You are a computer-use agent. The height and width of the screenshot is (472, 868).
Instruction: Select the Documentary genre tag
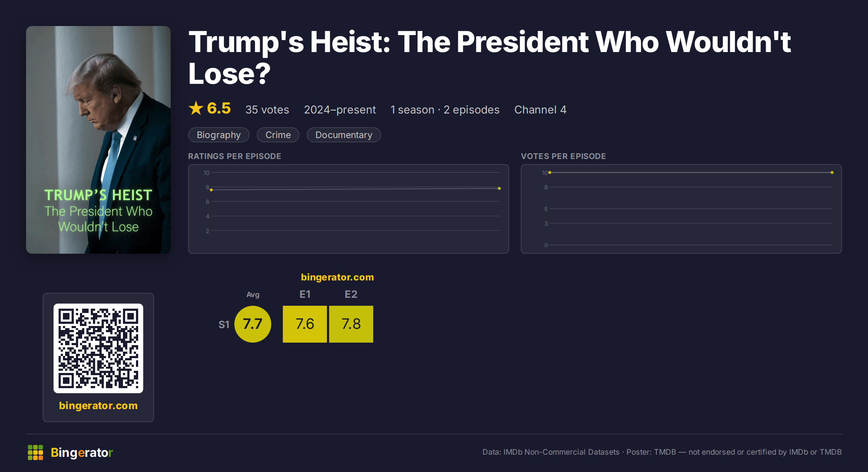tap(344, 135)
